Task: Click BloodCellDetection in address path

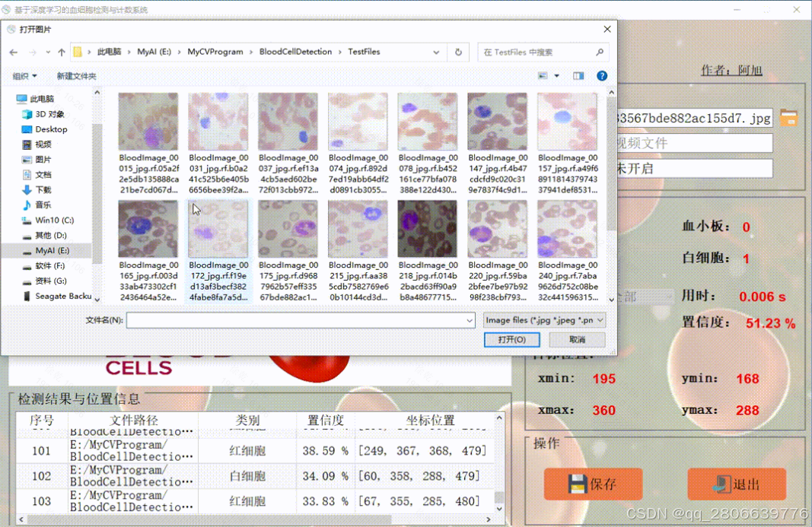Action: pos(296,52)
